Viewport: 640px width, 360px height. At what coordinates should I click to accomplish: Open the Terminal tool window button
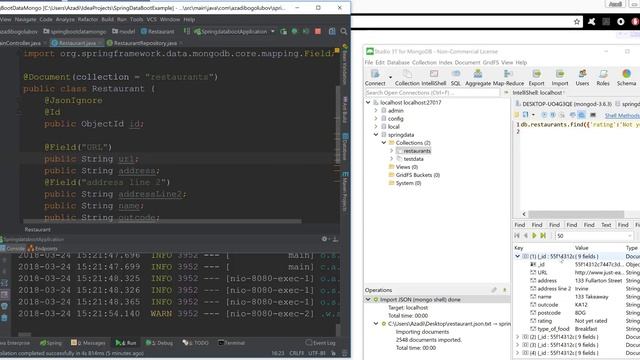click(231, 343)
